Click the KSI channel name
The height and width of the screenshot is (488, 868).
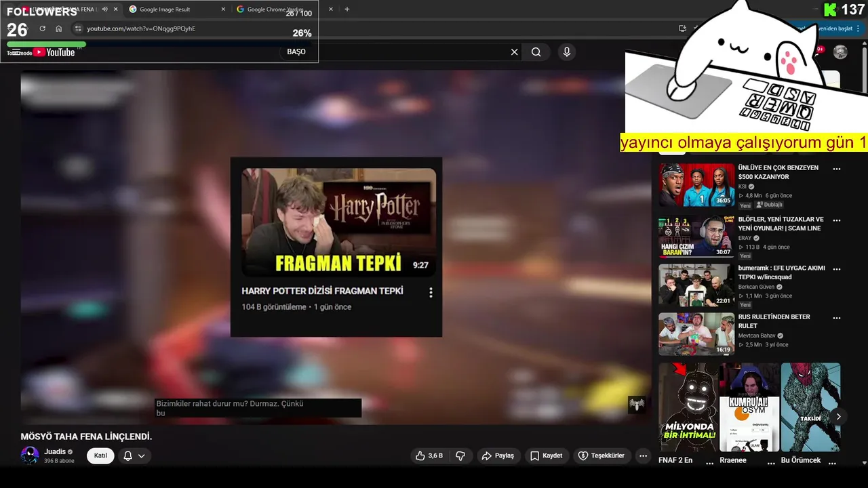[x=742, y=186]
